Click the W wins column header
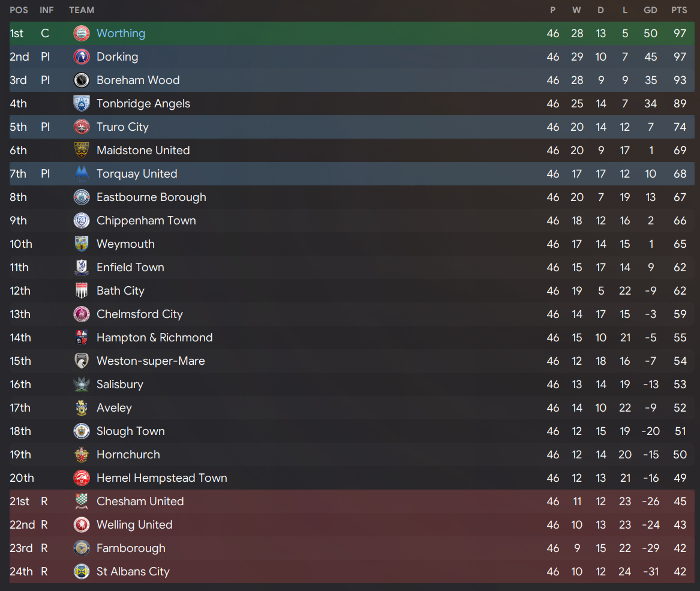This screenshot has width=700, height=591. pyautogui.click(x=577, y=10)
